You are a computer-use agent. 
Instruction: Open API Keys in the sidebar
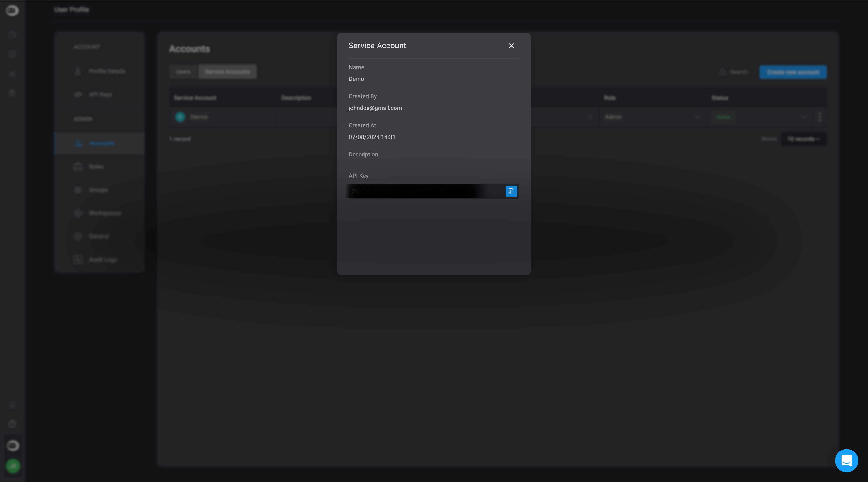[x=100, y=94]
